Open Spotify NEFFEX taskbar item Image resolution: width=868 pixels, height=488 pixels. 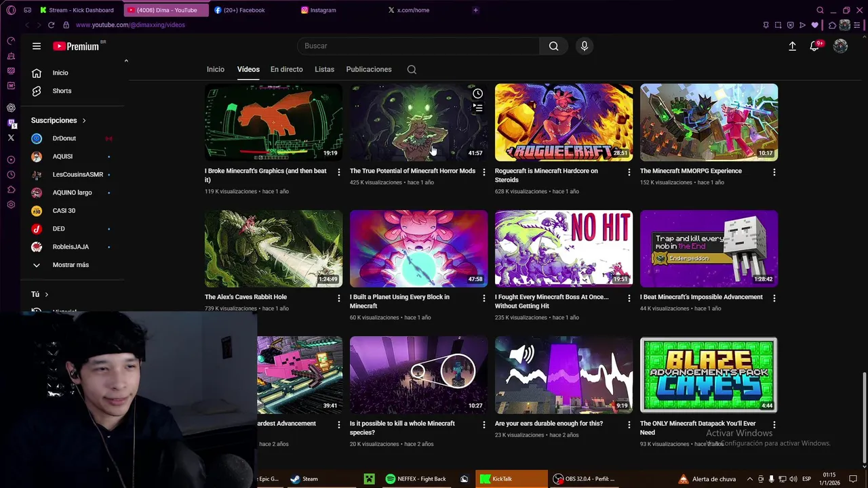[416, 479]
